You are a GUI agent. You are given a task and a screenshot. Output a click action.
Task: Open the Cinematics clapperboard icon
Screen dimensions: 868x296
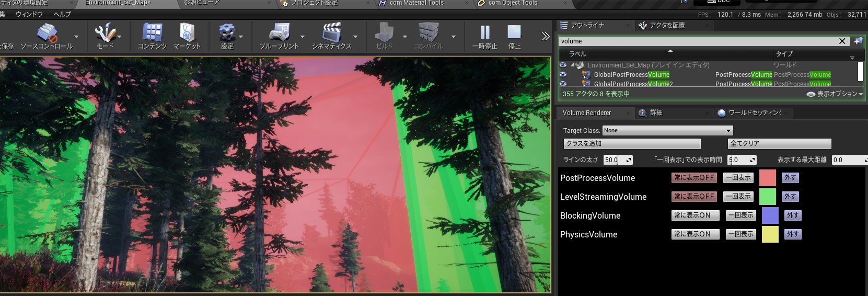coord(331,34)
